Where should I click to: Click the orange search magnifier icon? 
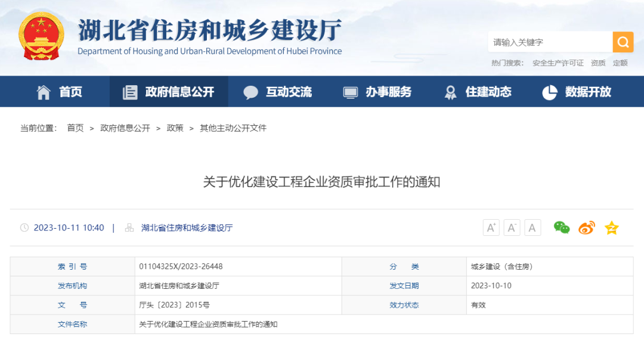coord(623,42)
